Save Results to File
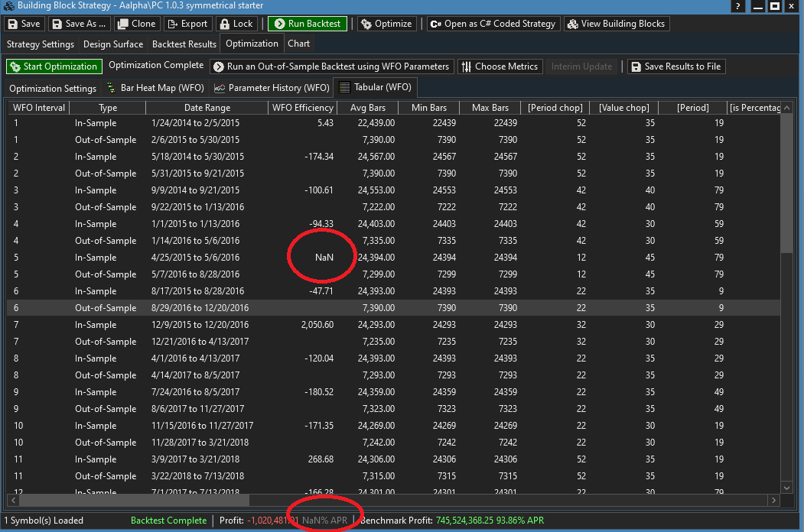 [x=675, y=66]
